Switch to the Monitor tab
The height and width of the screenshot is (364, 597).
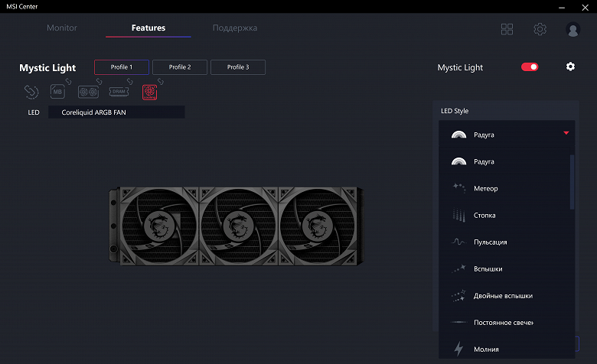click(62, 28)
